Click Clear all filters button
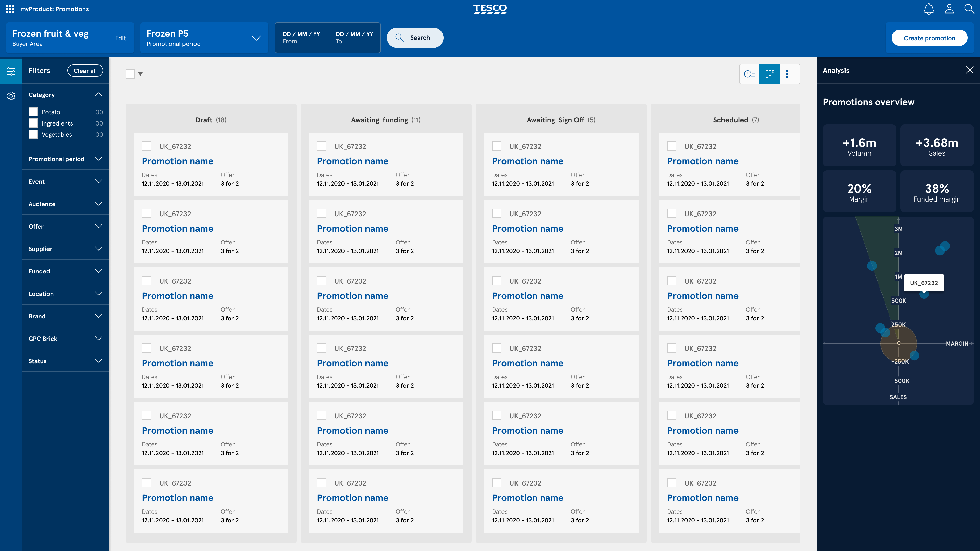This screenshot has width=980, height=551. (x=85, y=71)
